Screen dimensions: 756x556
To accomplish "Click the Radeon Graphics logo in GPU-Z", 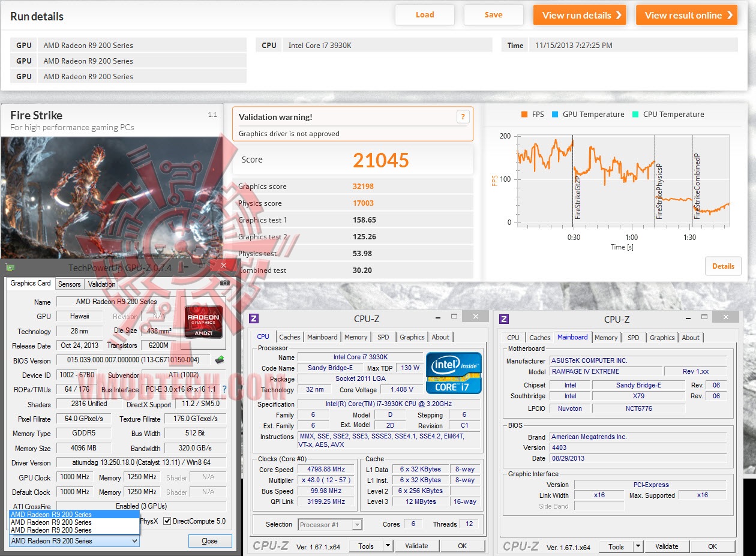I will pos(203,322).
